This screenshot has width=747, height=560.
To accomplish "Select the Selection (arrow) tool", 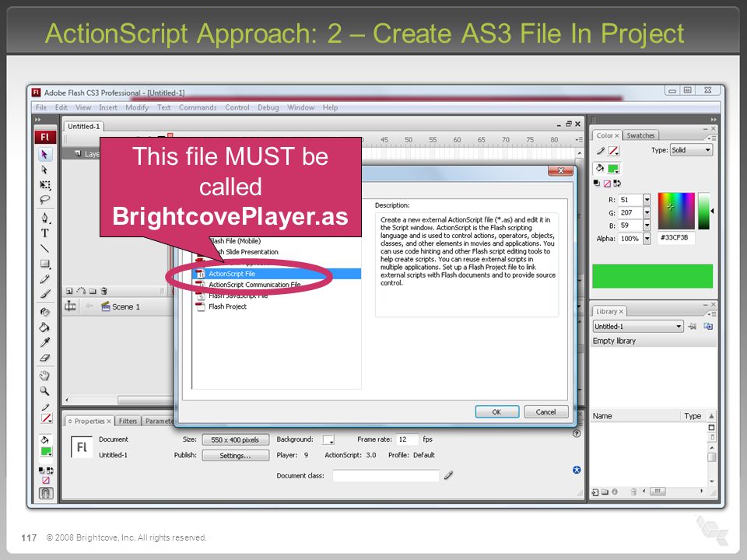I will point(45,154).
